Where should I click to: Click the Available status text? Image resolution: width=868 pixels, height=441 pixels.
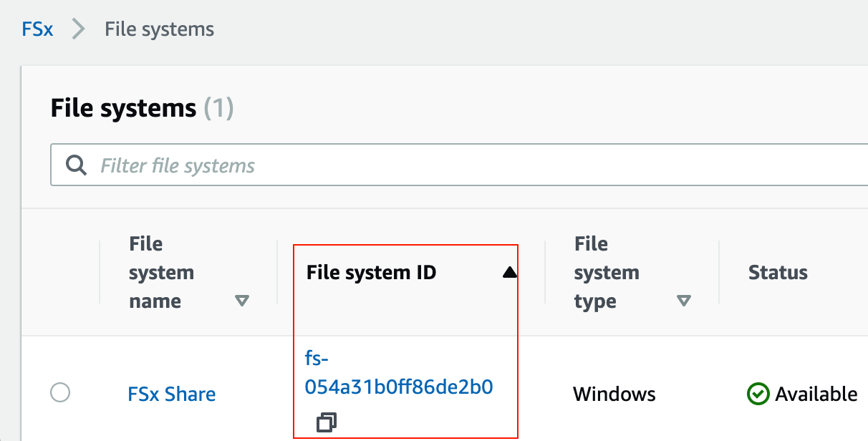click(x=816, y=394)
